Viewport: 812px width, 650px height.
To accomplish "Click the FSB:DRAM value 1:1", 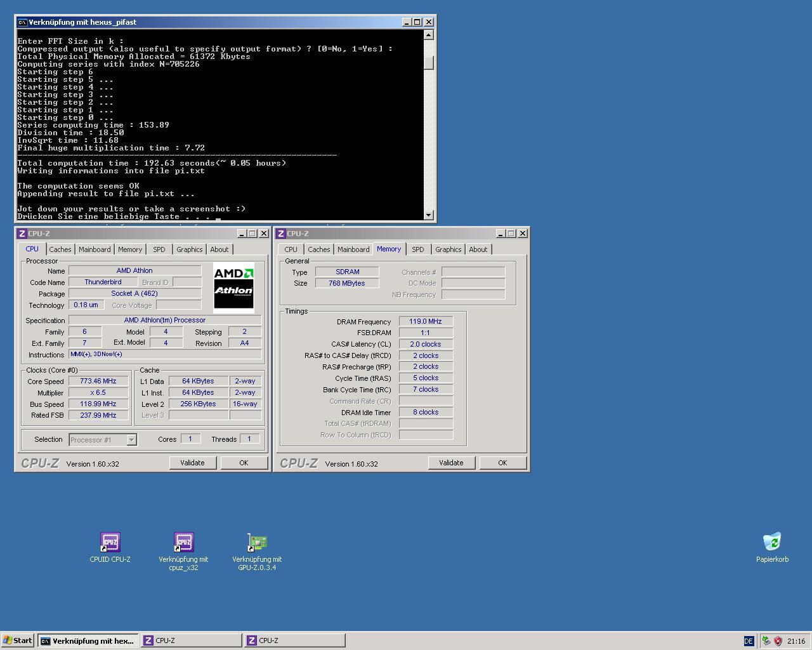I will pos(426,333).
